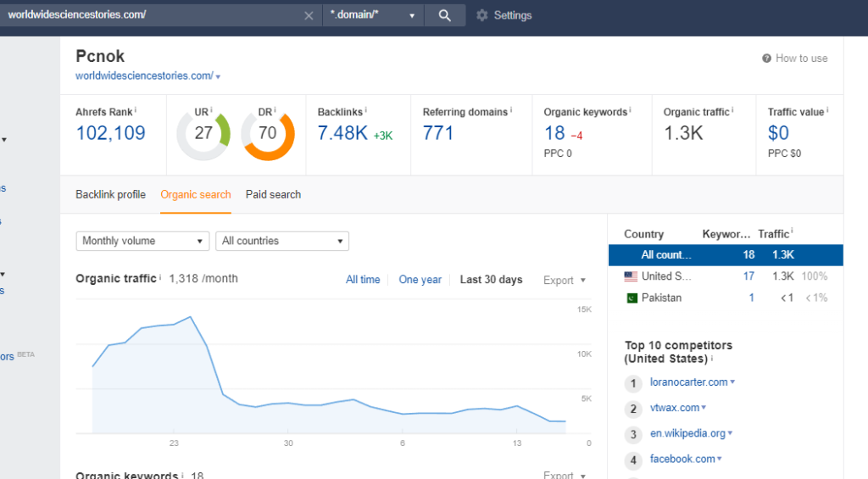Click info icon next to Backlinks
Viewport: 868px width, 479px height.
click(365, 110)
